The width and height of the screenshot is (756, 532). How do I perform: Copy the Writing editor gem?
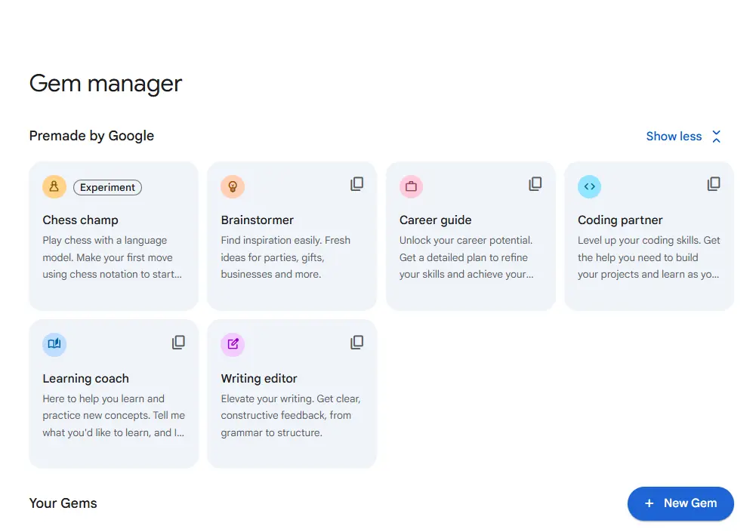[x=356, y=342]
